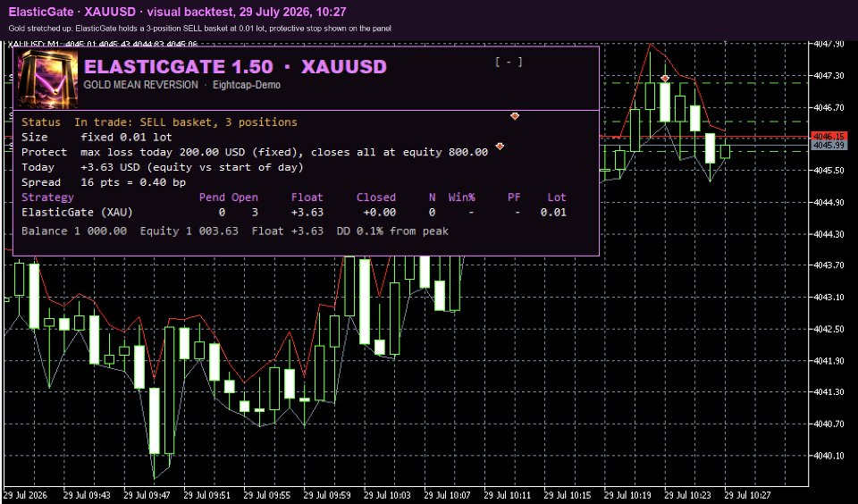
Task: Select the sell arrow above the 10:23 candle
Action: click(x=665, y=79)
